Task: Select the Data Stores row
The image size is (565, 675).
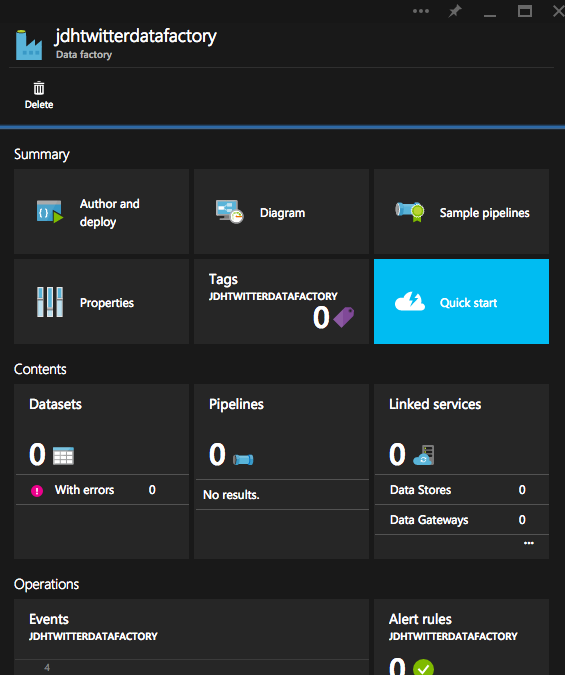Action: pos(462,490)
